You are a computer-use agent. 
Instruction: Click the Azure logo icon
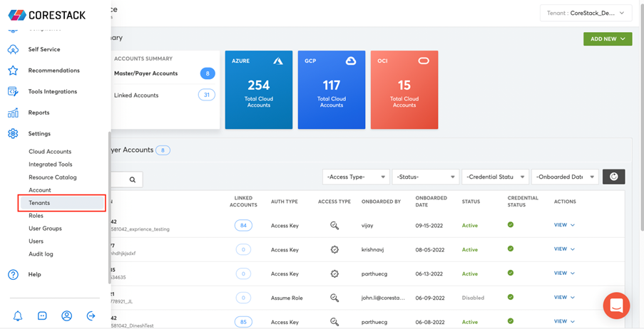(278, 61)
